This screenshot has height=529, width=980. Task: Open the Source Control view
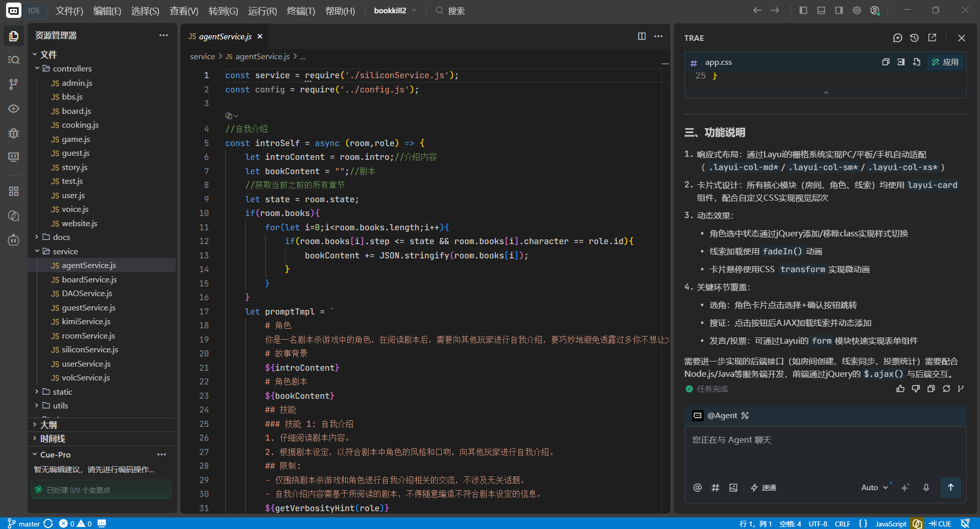[14, 84]
